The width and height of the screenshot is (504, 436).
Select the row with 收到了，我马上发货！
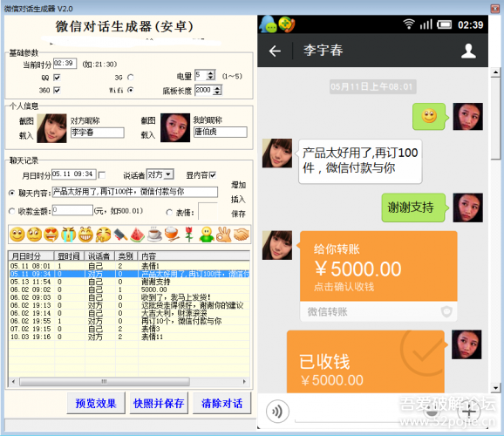click(x=129, y=297)
